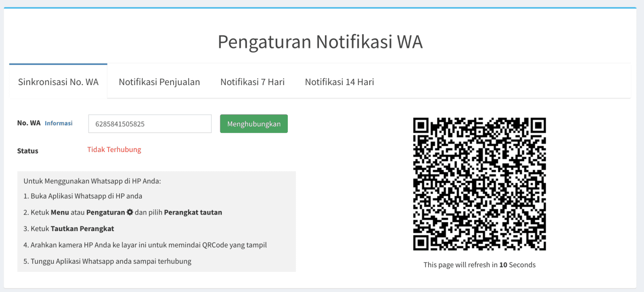Click step 'Buka Aplikasi Whatsapp di HP anda'
Viewport: 644px width, 292px height.
pyautogui.click(x=83, y=196)
